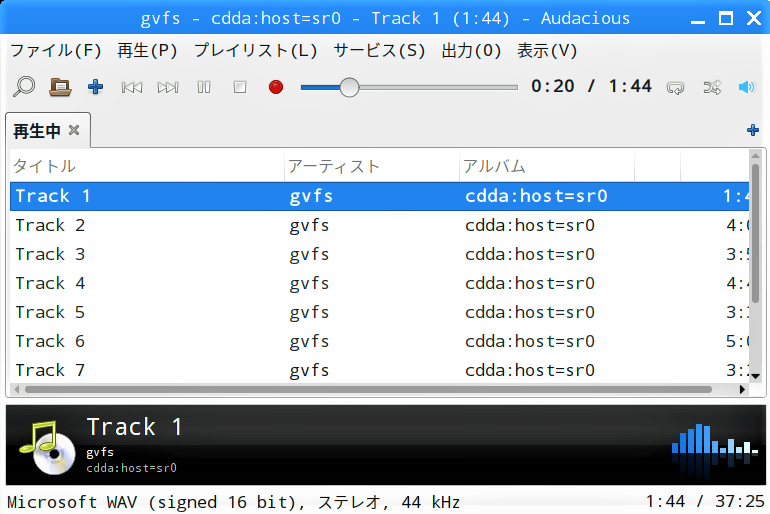This screenshot has height=514, width=770.
Task: Sort by the アルバム column header
Action: [547, 166]
